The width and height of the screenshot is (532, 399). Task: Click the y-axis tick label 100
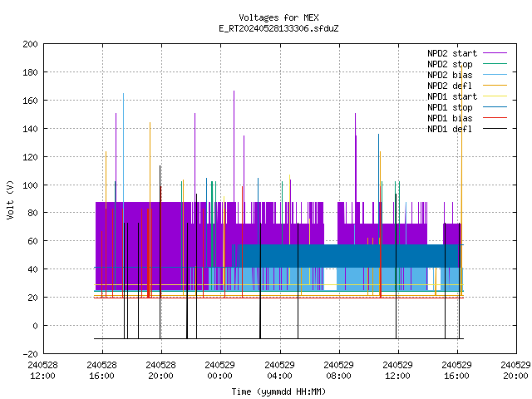(x=30, y=185)
